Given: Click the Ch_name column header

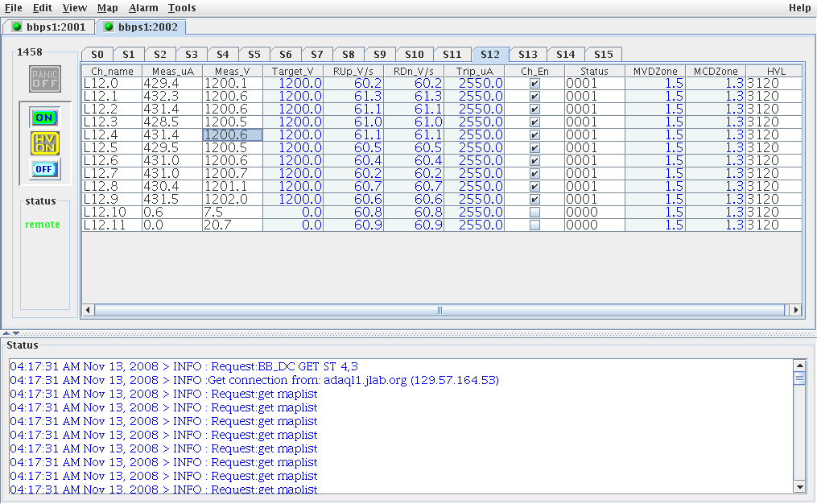Looking at the screenshot, I should pos(112,72).
